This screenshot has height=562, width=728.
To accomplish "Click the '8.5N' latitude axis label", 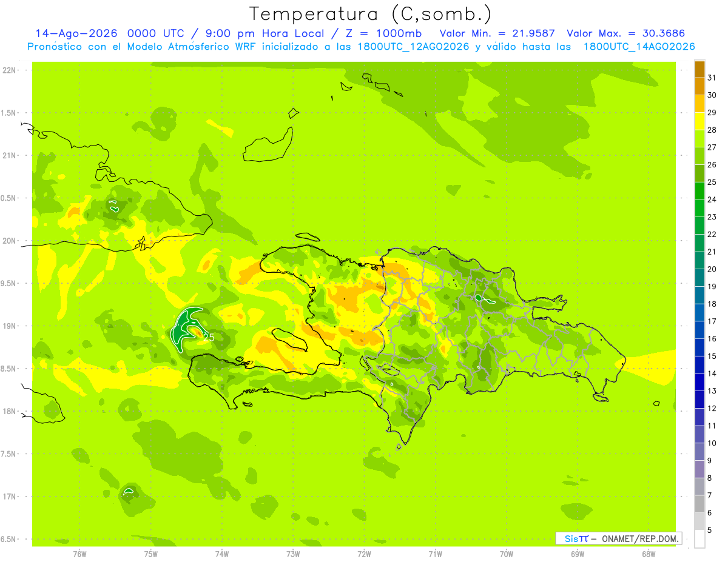I will 9,369.
